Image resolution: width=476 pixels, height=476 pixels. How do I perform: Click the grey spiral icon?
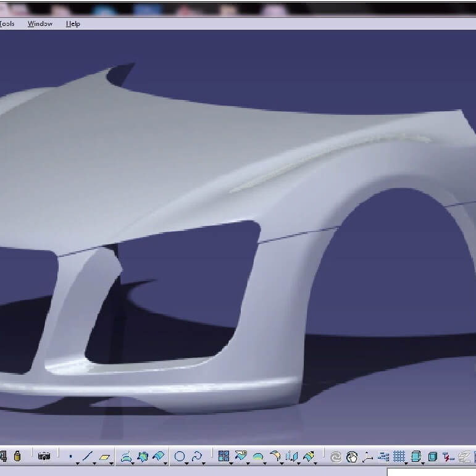coord(336,457)
